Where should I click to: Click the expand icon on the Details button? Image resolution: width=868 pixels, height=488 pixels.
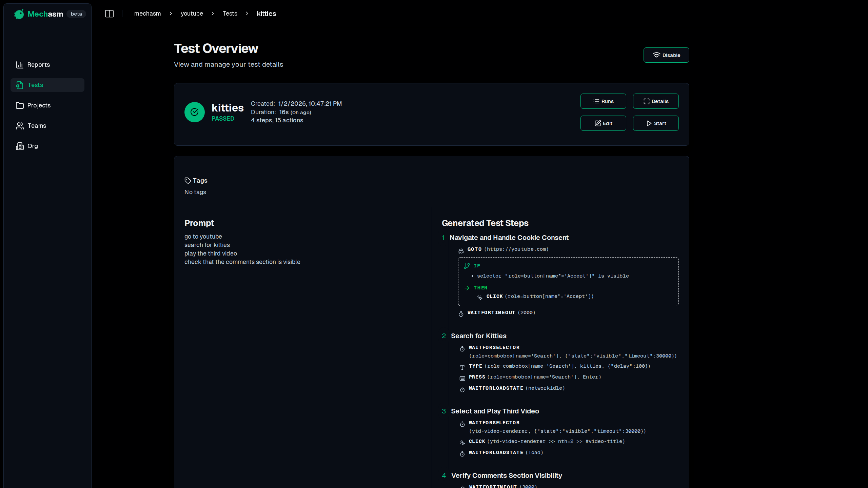click(646, 101)
